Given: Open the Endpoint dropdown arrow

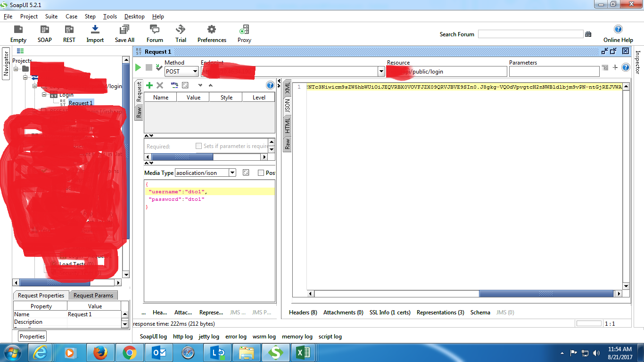Looking at the screenshot, I should pos(381,72).
